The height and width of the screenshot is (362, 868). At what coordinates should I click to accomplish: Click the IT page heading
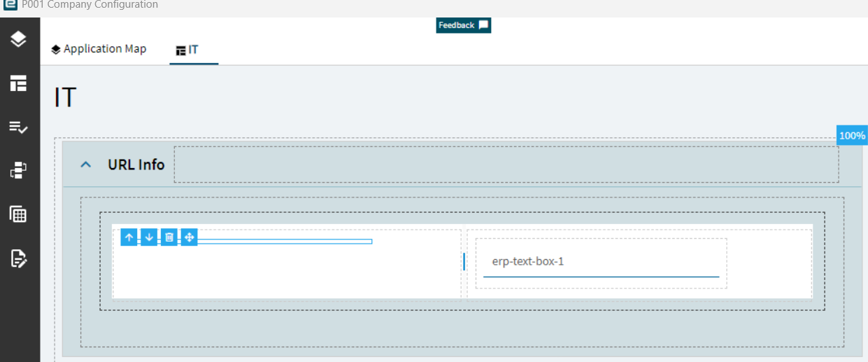(x=64, y=97)
